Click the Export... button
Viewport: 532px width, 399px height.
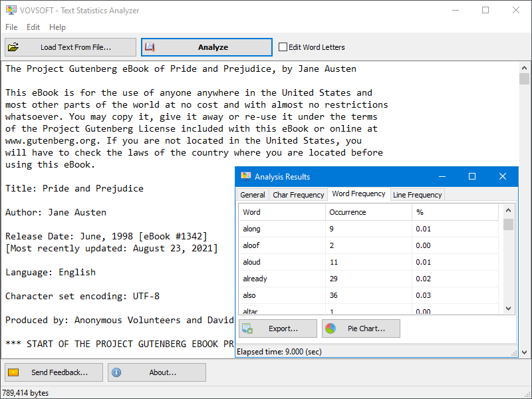tap(277, 328)
